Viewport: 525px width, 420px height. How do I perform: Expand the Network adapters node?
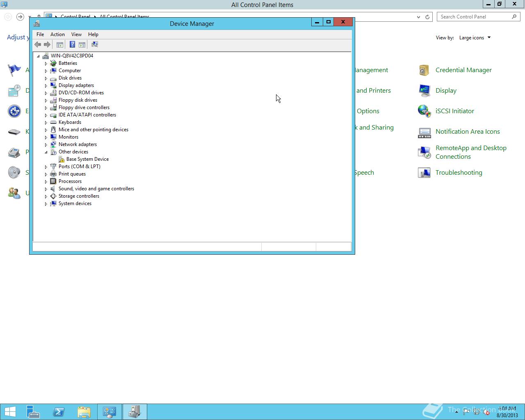click(x=46, y=145)
